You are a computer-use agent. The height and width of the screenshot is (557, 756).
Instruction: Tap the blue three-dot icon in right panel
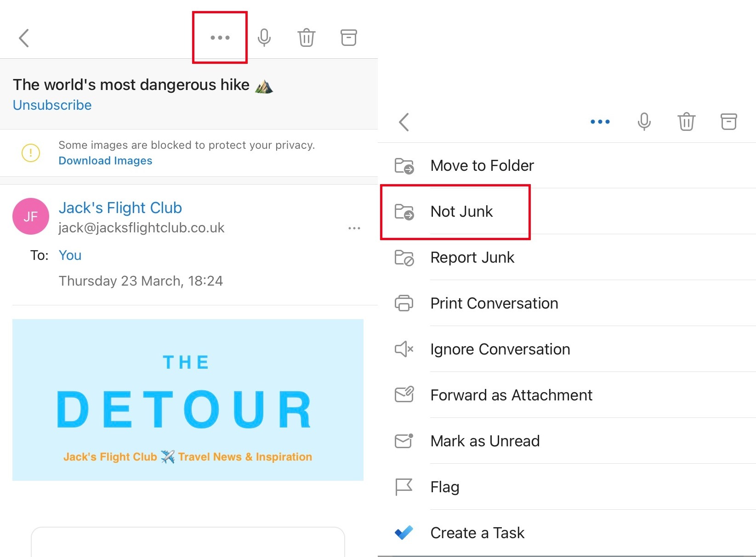pyautogui.click(x=600, y=122)
